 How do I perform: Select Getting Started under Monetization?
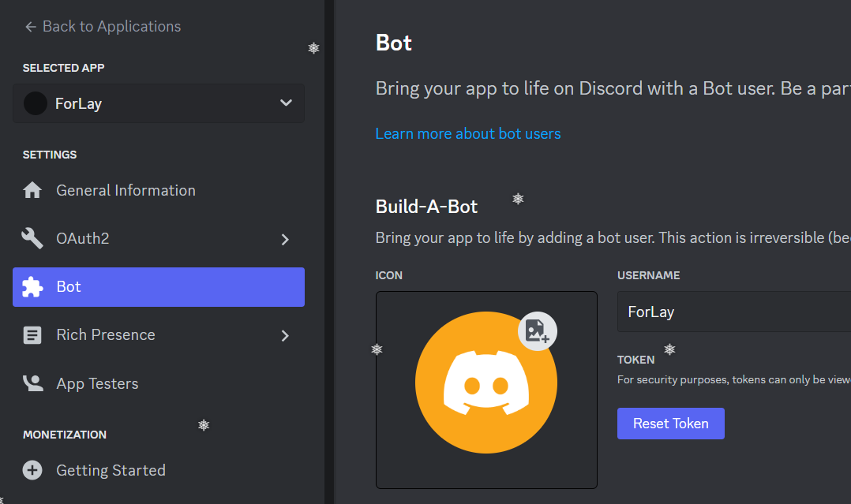pyautogui.click(x=111, y=470)
